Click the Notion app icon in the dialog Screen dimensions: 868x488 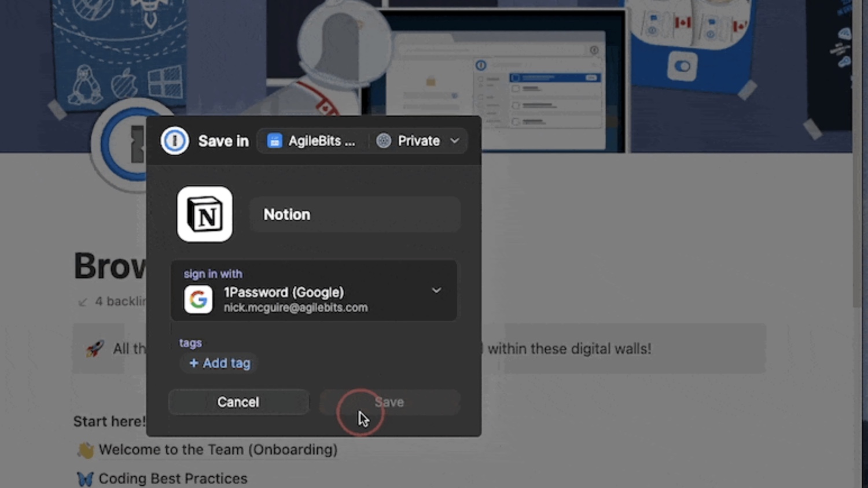click(205, 214)
